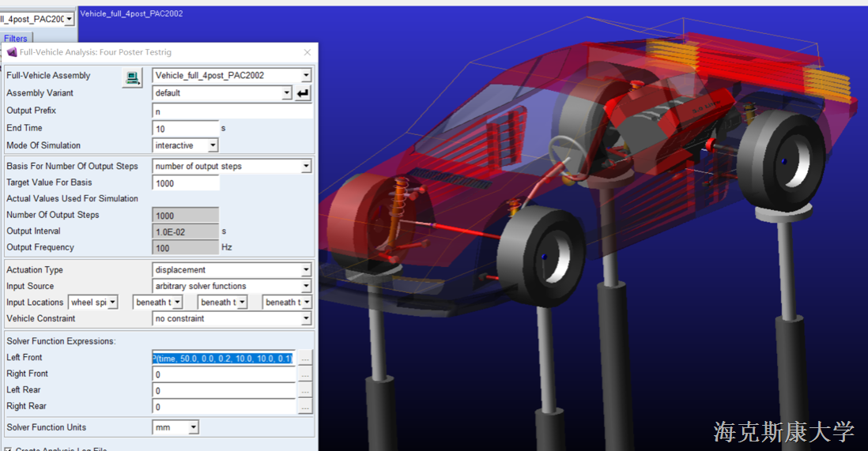
Task: Click the Output Prefix text field
Action: point(232,111)
